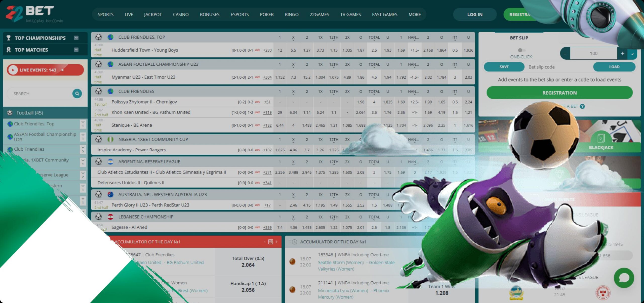Click the Argentina flag icon for Reserve League
The width and height of the screenshot is (644, 303).
coord(110,162)
